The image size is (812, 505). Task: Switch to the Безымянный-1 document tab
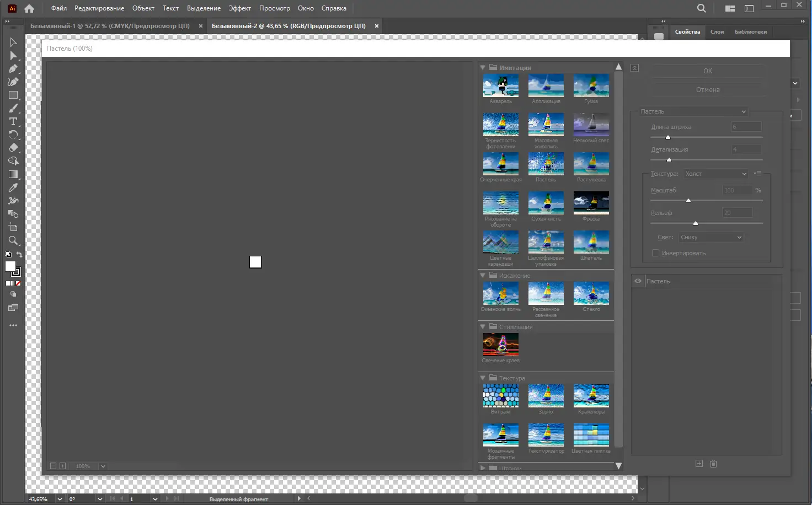click(110, 26)
